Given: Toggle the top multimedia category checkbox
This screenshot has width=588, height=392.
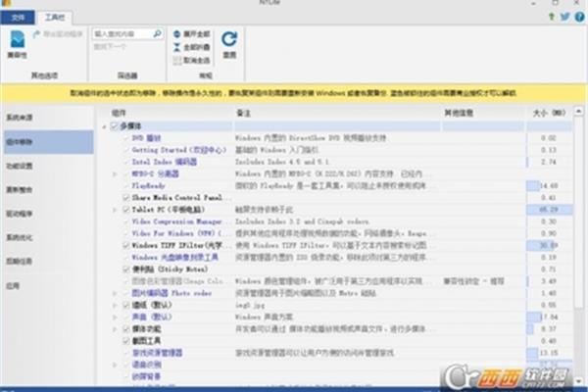Looking at the screenshot, I should pyautogui.click(x=114, y=126).
